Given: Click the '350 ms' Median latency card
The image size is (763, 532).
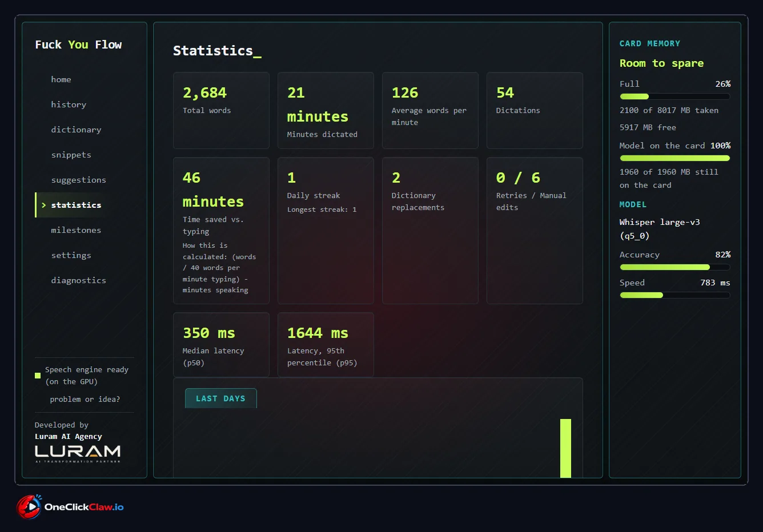Looking at the screenshot, I should pos(221,345).
